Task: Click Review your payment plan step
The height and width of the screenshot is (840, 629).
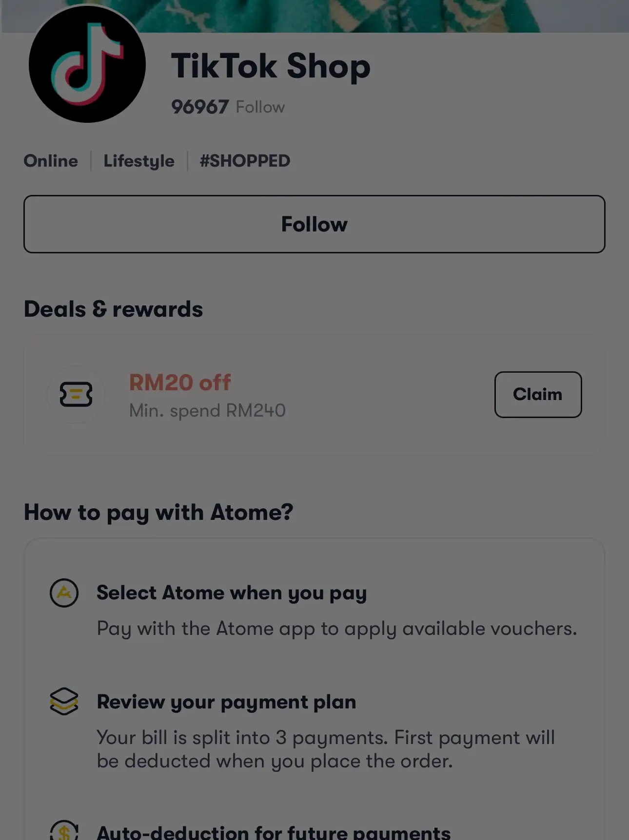Action: point(226,702)
